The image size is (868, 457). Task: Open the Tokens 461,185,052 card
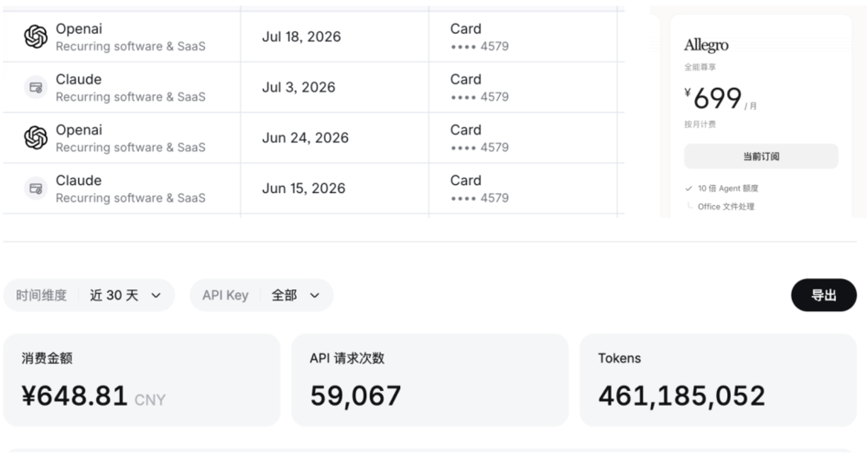tap(718, 380)
